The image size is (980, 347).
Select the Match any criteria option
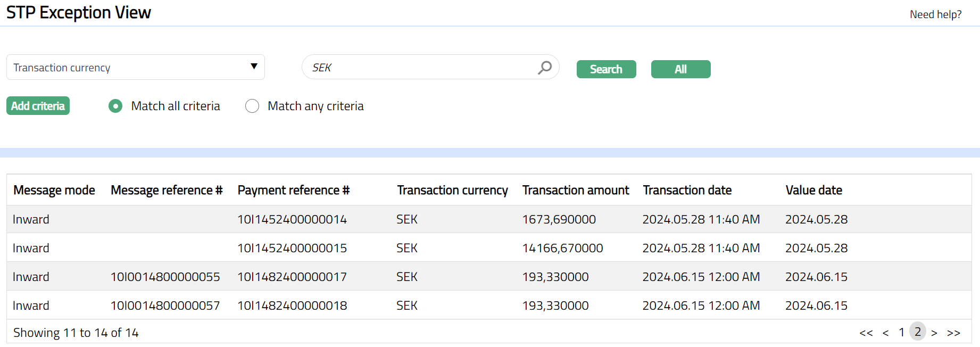coord(252,106)
